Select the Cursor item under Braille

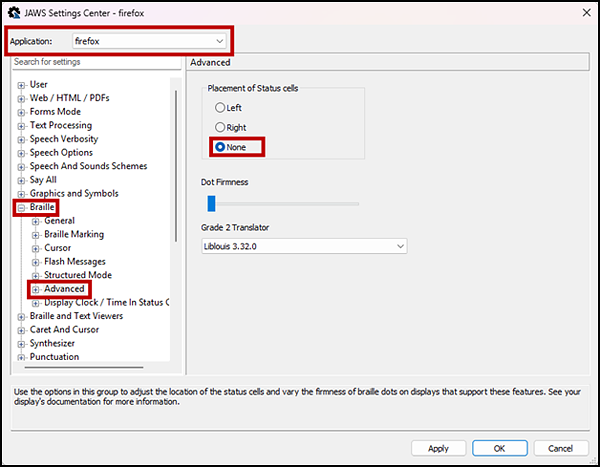coord(57,248)
